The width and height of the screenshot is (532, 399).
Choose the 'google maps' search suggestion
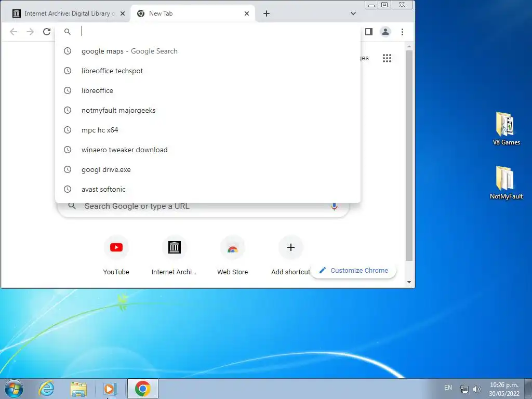208,51
